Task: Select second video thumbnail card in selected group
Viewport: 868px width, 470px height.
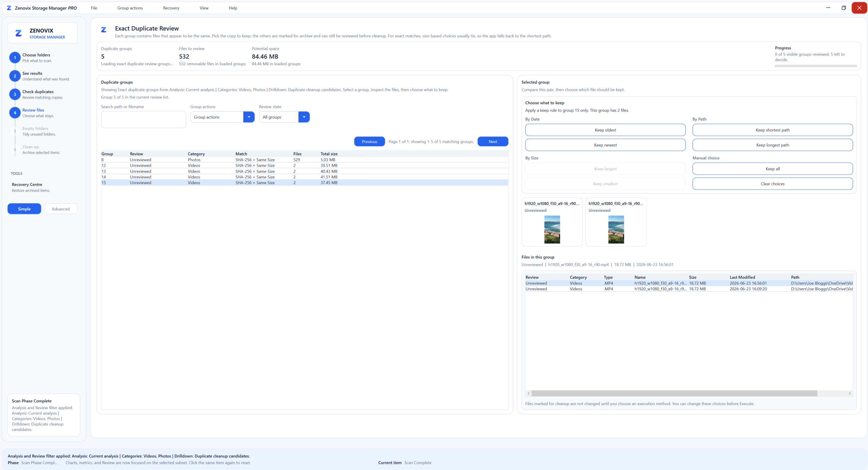Action: [x=616, y=222]
